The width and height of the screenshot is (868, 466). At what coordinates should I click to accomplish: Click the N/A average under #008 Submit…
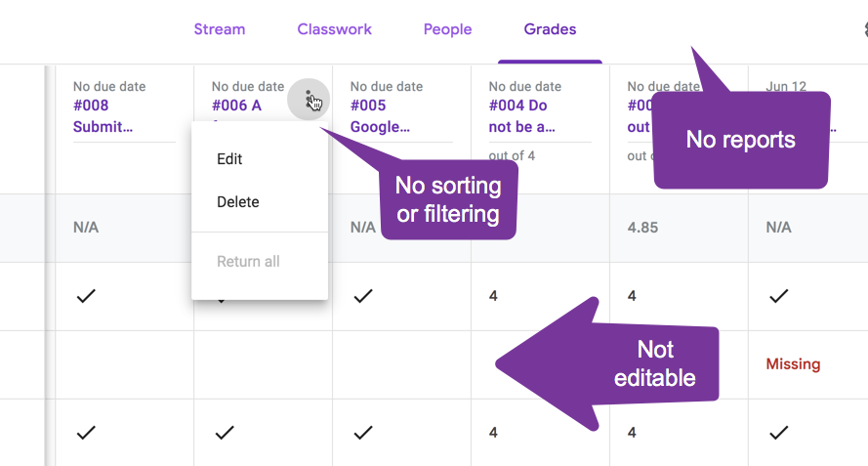click(x=86, y=228)
